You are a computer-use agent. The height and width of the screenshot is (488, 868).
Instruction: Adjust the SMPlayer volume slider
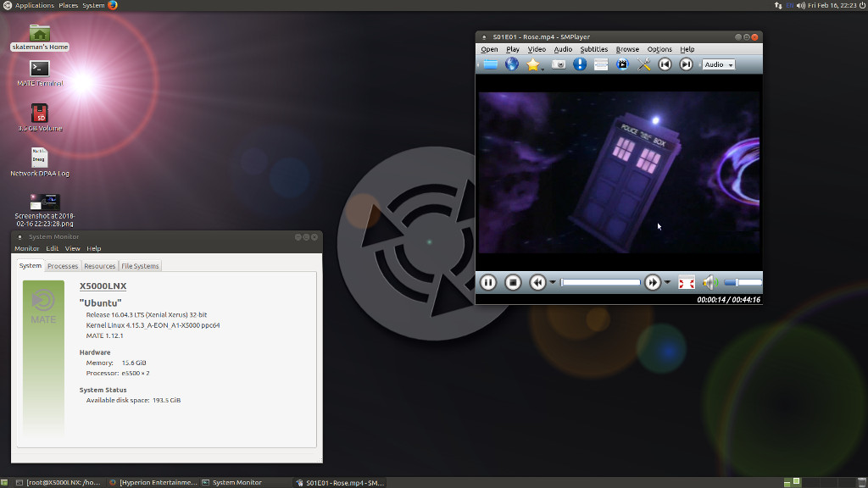pyautogui.click(x=743, y=283)
